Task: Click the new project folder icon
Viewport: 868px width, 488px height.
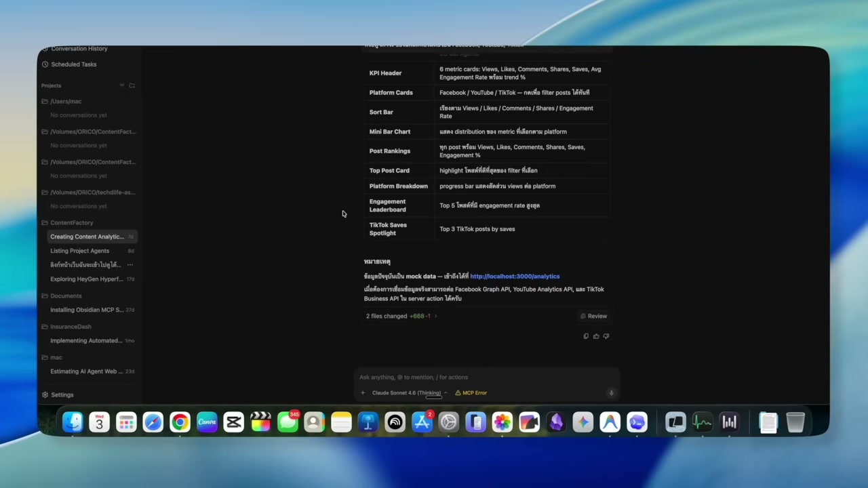Action: tap(132, 86)
